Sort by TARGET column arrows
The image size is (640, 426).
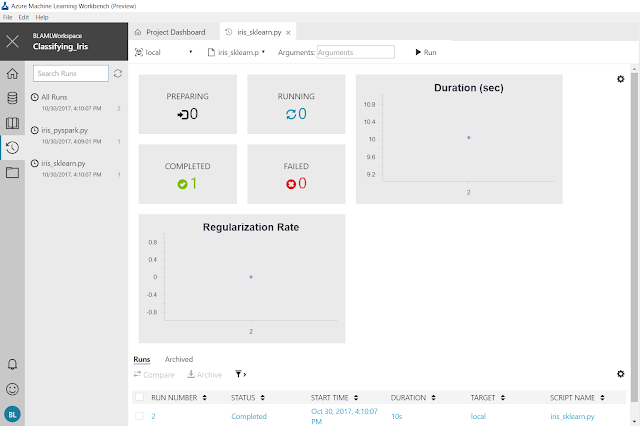pos(503,397)
